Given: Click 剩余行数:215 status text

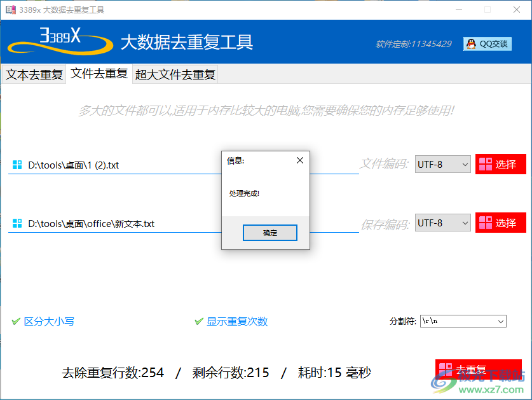Looking at the screenshot, I should 231,373.
